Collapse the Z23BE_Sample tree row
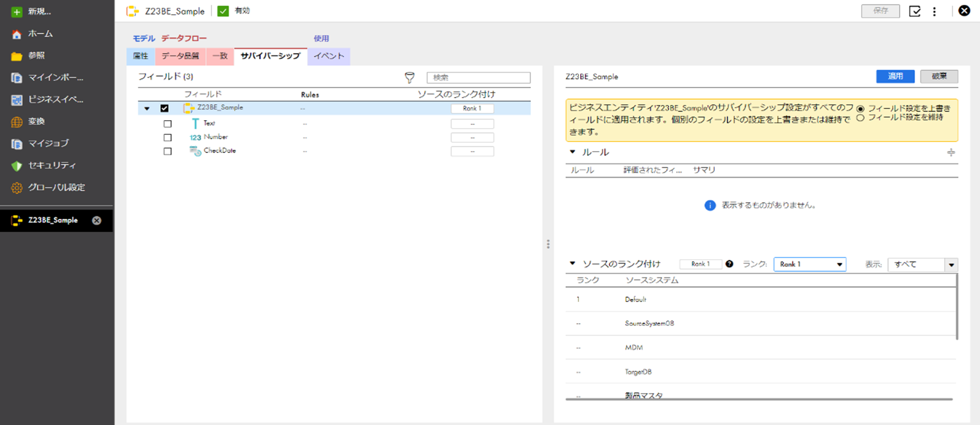The image size is (980, 425). click(147, 109)
